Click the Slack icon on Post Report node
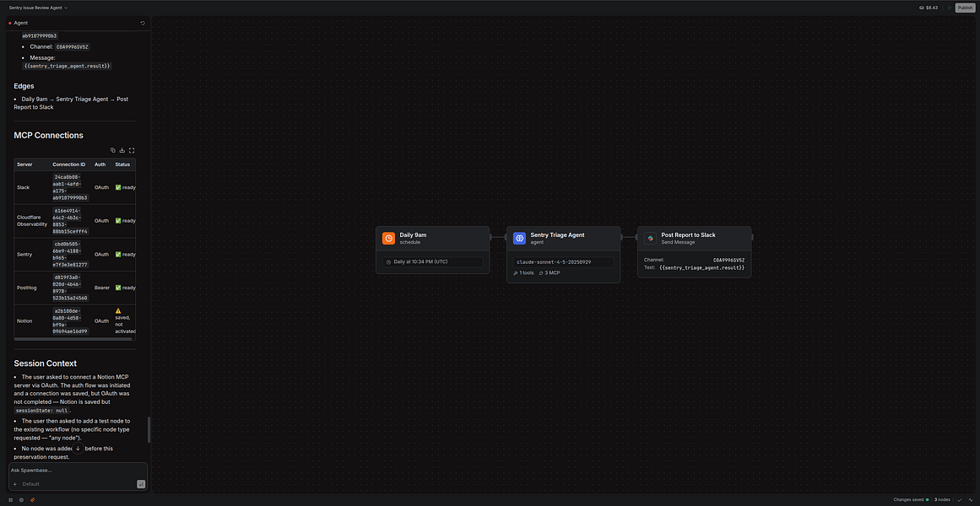Screen dimensions: 980x506 tap(650, 238)
